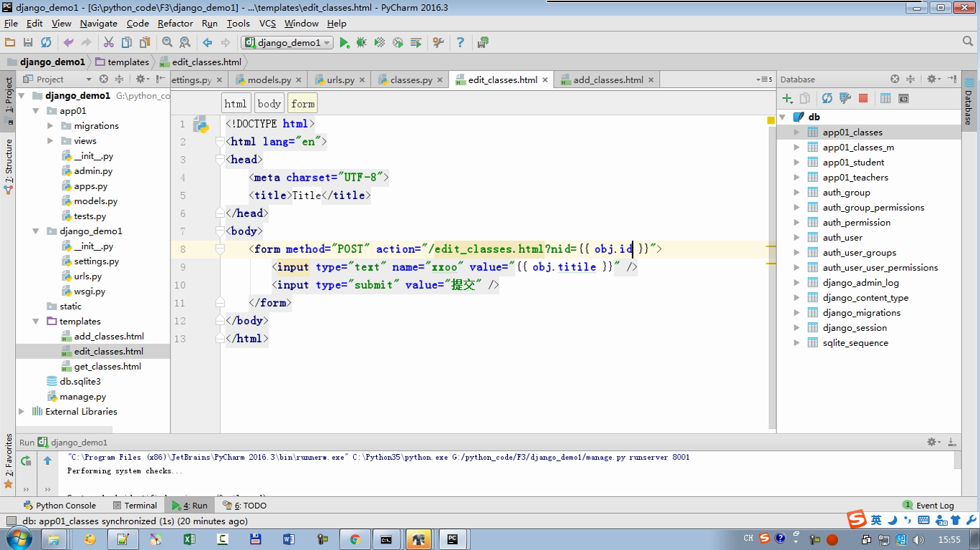
Task: Open Run panel gear settings dropdown
Action: (934, 443)
